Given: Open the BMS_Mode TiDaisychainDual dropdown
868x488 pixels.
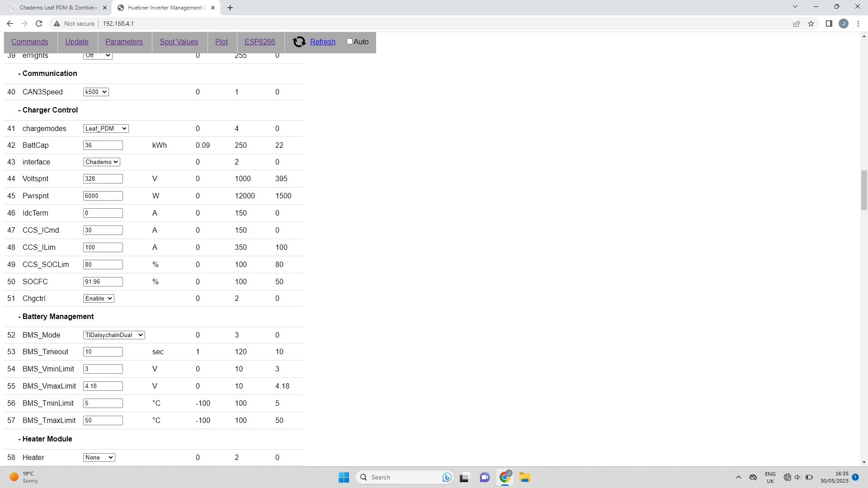Looking at the screenshot, I should pos(114,335).
